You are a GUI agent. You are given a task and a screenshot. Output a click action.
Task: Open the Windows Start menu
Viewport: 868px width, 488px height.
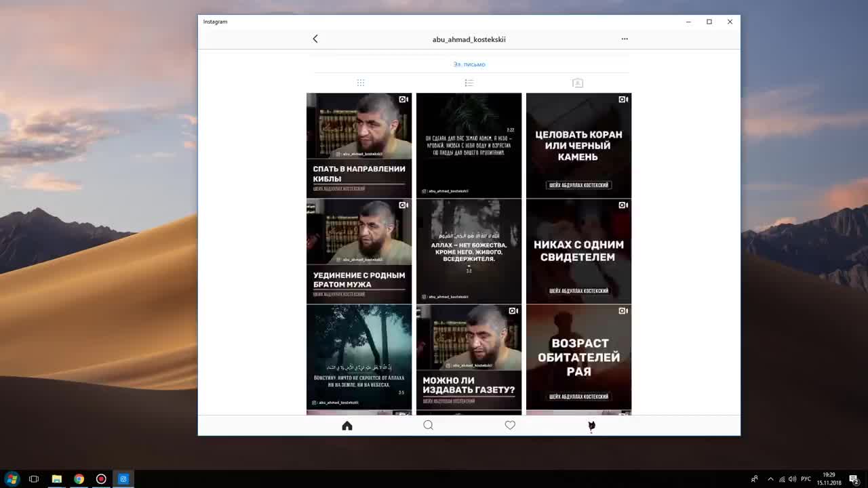coord(12,479)
